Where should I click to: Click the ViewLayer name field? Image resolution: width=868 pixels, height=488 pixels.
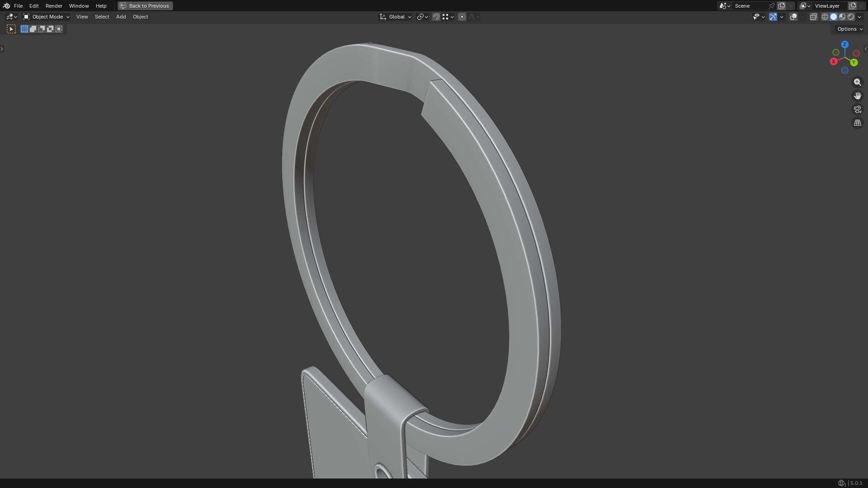[830, 6]
